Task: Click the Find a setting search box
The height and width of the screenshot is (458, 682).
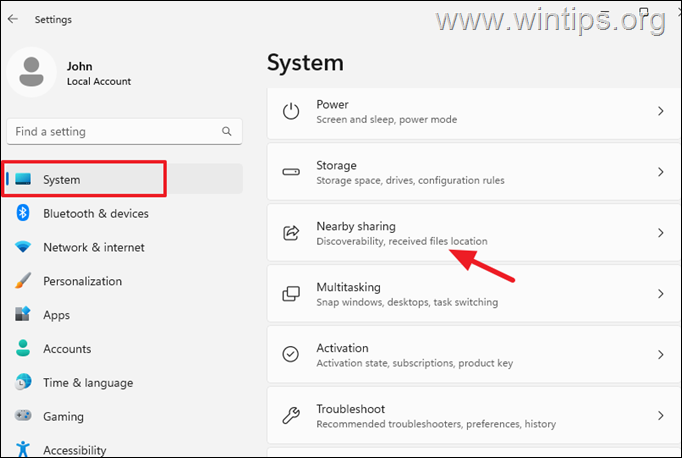Action: (x=124, y=131)
